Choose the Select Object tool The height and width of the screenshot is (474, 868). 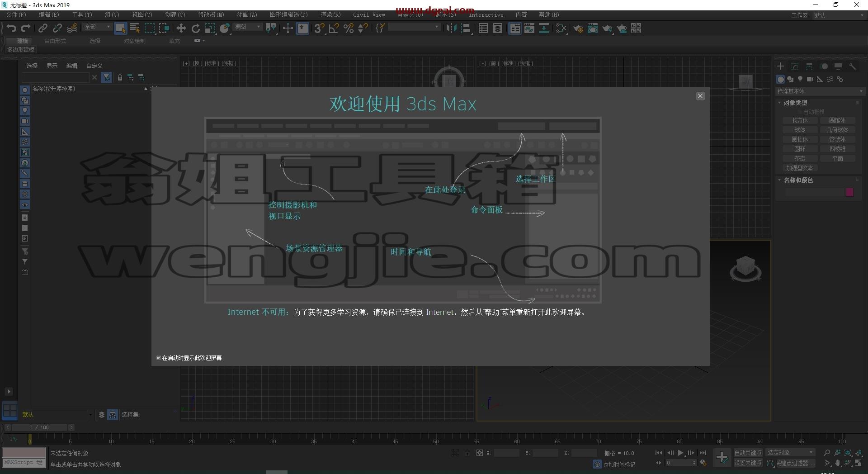coord(120,28)
